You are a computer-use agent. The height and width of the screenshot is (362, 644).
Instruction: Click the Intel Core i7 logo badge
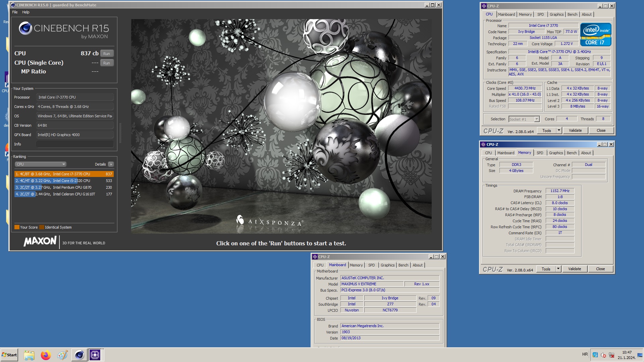(596, 35)
